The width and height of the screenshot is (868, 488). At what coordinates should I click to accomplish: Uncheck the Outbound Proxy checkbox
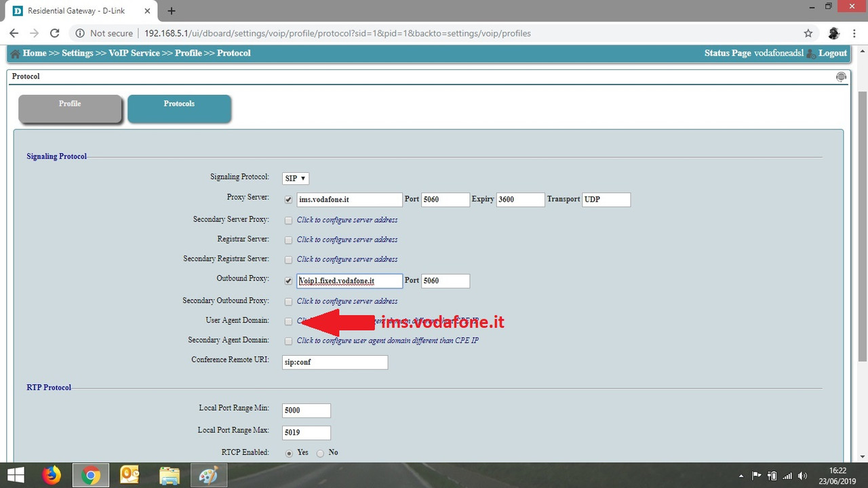tap(289, 281)
